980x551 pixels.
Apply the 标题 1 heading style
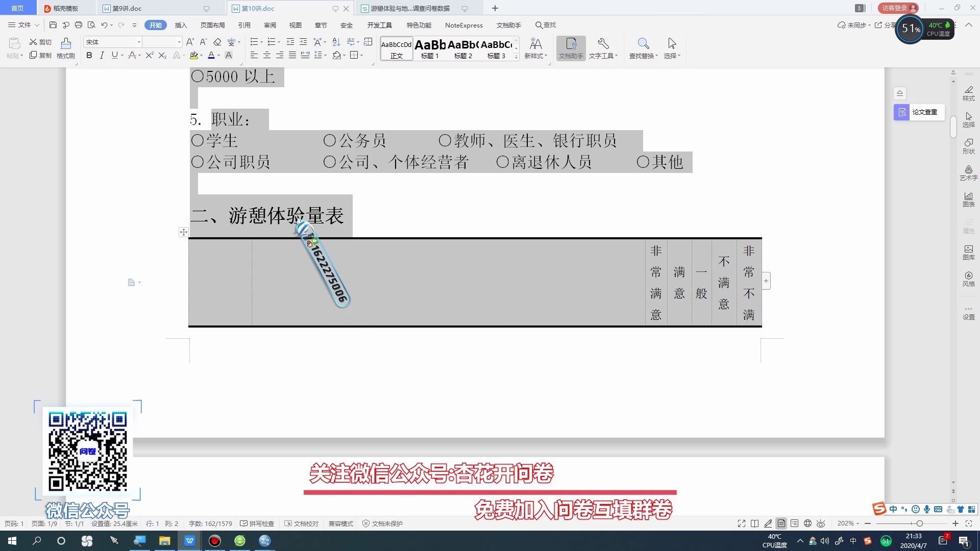pyautogui.click(x=430, y=49)
